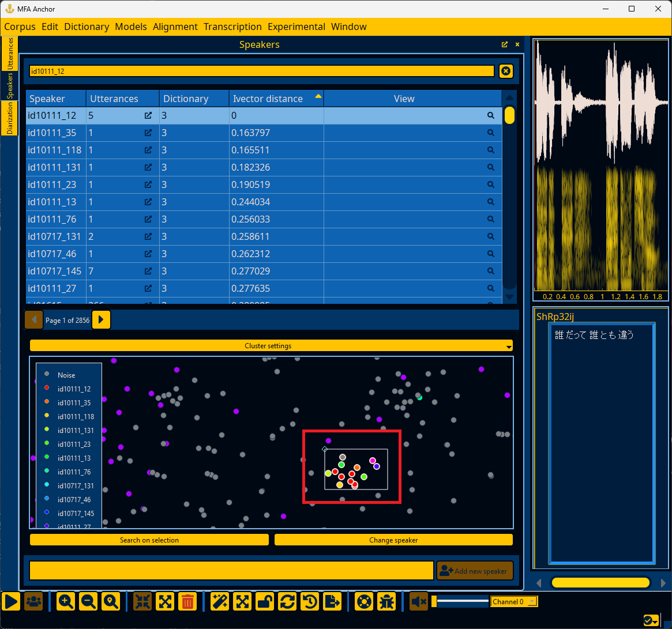This screenshot has height=629, width=672.
Task: Click the export file-arrow icon
Action: click(332, 601)
